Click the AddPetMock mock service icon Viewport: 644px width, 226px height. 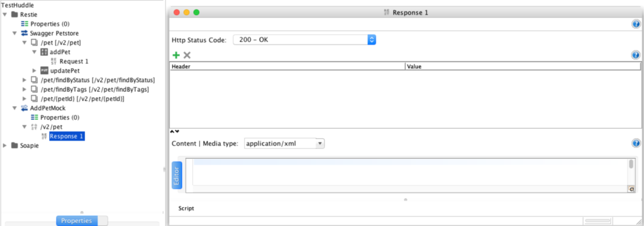(x=25, y=108)
